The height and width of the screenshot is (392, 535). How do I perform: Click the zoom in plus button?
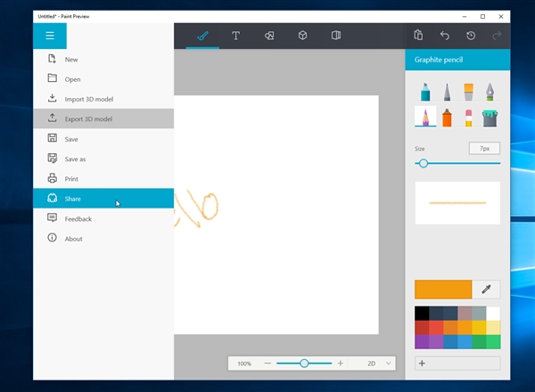(340, 363)
